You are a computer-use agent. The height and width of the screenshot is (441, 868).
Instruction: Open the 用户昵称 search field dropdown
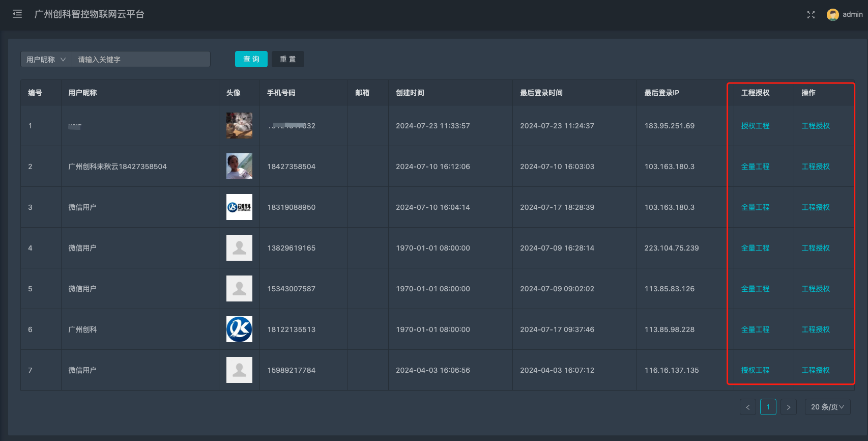[46, 60]
